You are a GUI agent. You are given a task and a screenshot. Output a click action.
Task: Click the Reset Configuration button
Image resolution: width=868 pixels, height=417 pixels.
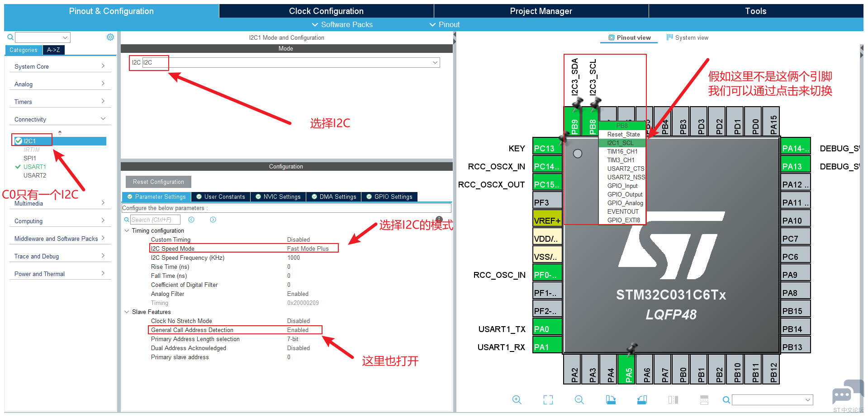pos(158,182)
